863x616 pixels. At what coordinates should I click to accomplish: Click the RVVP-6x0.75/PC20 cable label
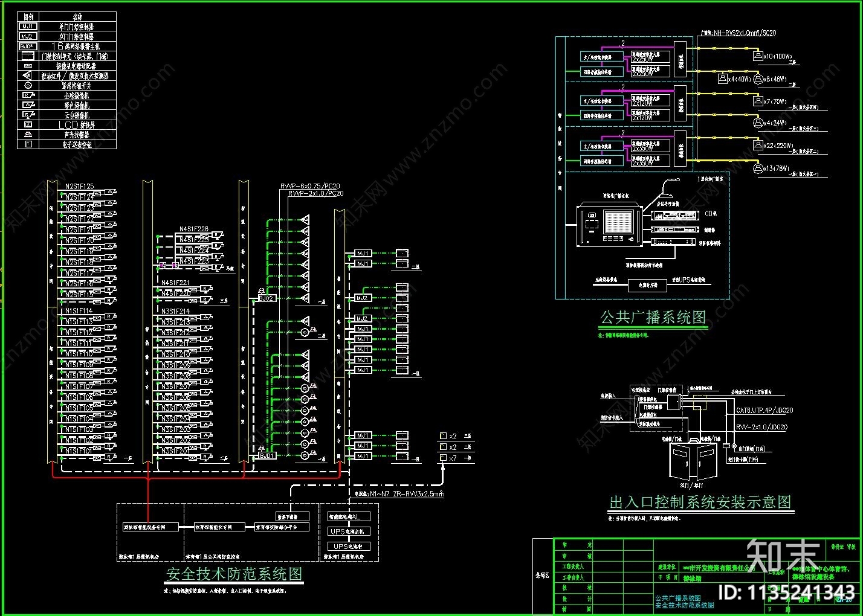(310, 187)
